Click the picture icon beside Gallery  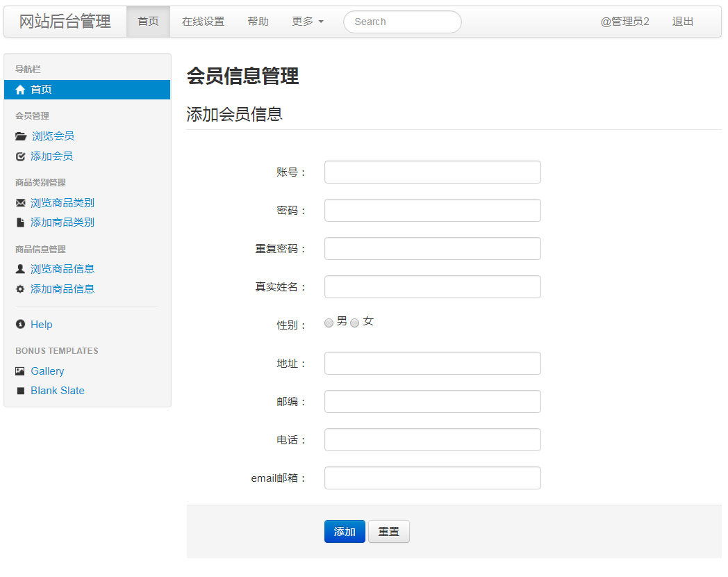[20, 371]
